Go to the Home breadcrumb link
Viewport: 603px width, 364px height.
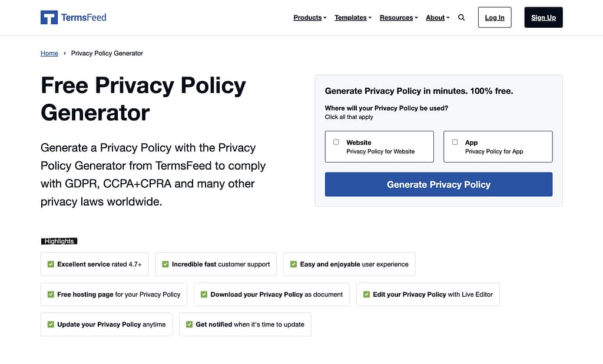(49, 53)
